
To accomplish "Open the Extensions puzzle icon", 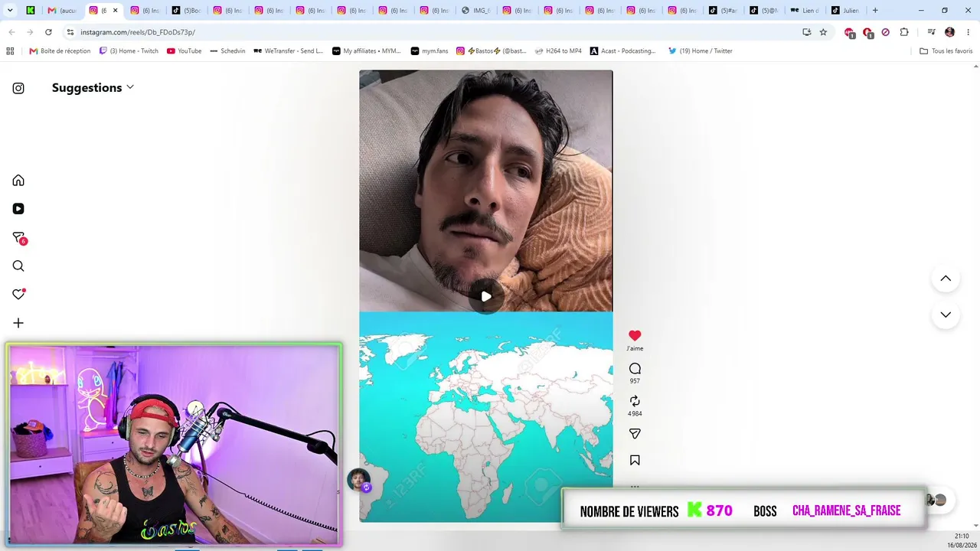I will tap(904, 32).
